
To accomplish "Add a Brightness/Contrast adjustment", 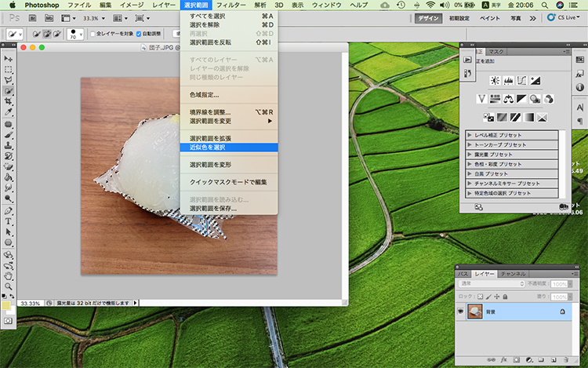I will [495, 80].
